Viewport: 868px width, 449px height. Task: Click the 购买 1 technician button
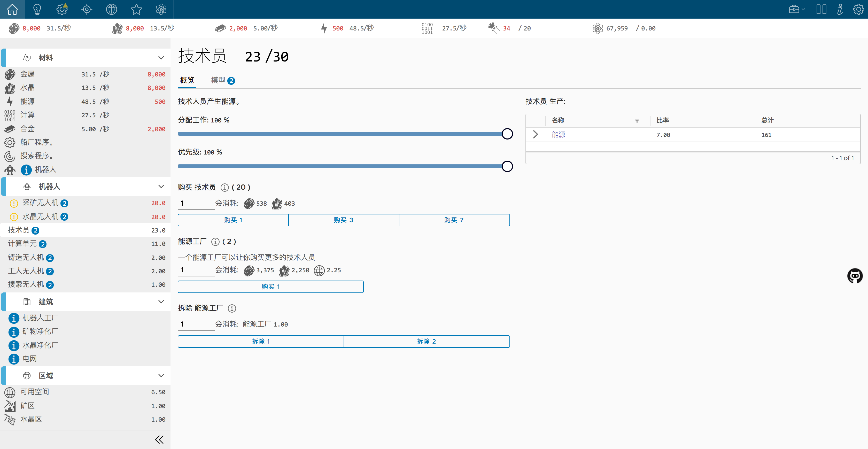tap(233, 220)
